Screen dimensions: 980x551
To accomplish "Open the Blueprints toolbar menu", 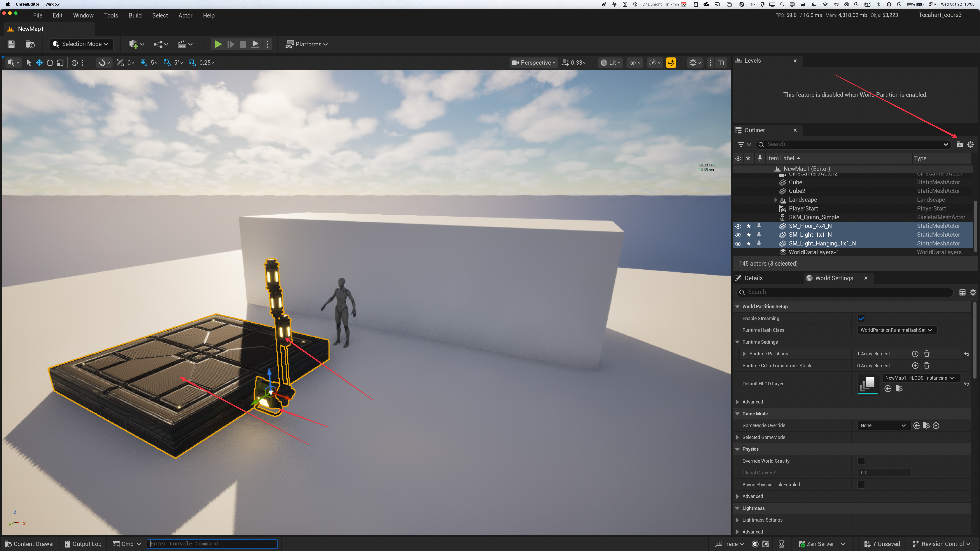I will pos(161,44).
